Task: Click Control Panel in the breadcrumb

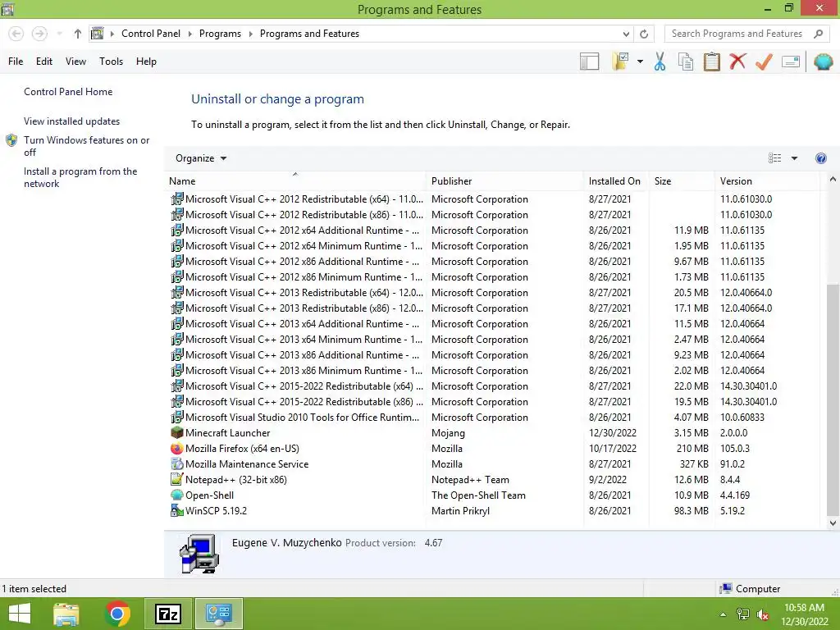Action: tap(151, 33)
